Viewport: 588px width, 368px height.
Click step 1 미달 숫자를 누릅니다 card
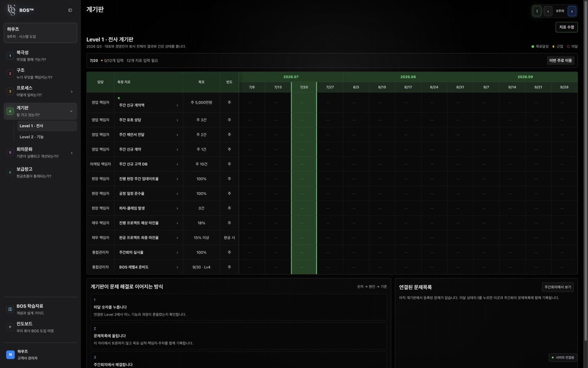point(239,307)
